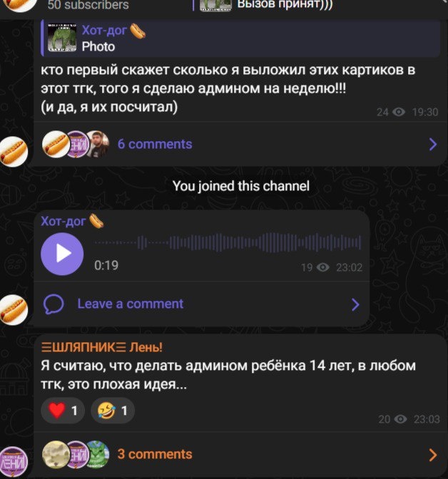This screenshot has width=448, height=479.
Task: Expand 3 comments orange chevron arrow
Action: (x=433, y=455)
